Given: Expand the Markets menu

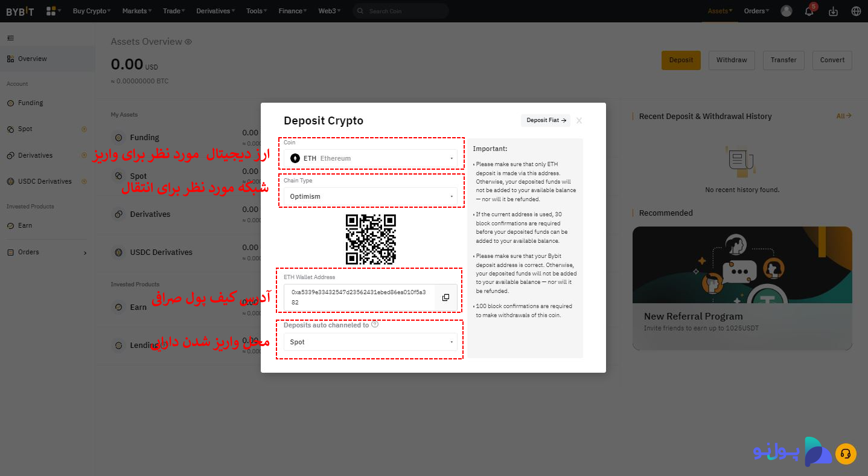Looking at the screenshot, I should pyautogui.click(x=137, y=11).
